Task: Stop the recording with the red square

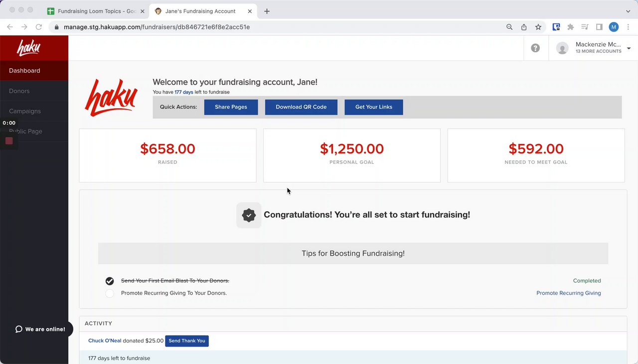Action: pyautogui.click(x=9, y=141)
